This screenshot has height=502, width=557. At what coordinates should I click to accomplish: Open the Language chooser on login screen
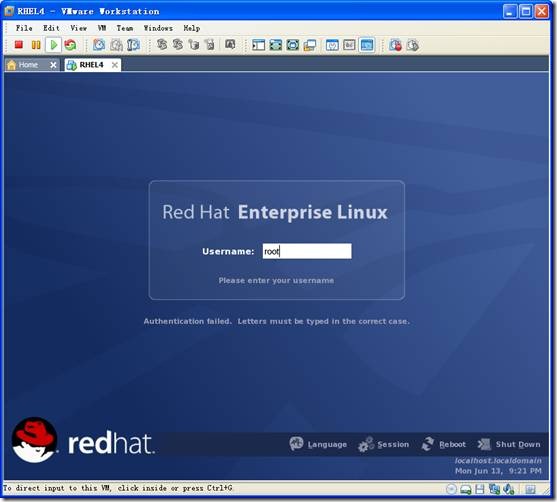(318, 444)
